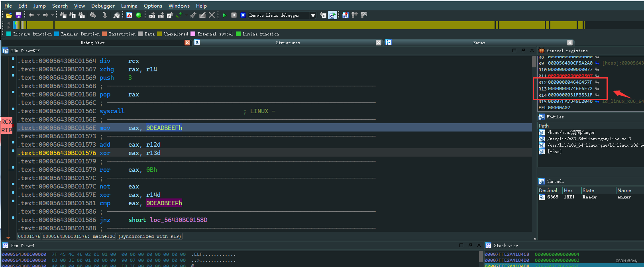This screenshot has height=267, width=644.
Task: Click stack address 00007FFE2A4184C8 row
Action: tap(563, 254)
